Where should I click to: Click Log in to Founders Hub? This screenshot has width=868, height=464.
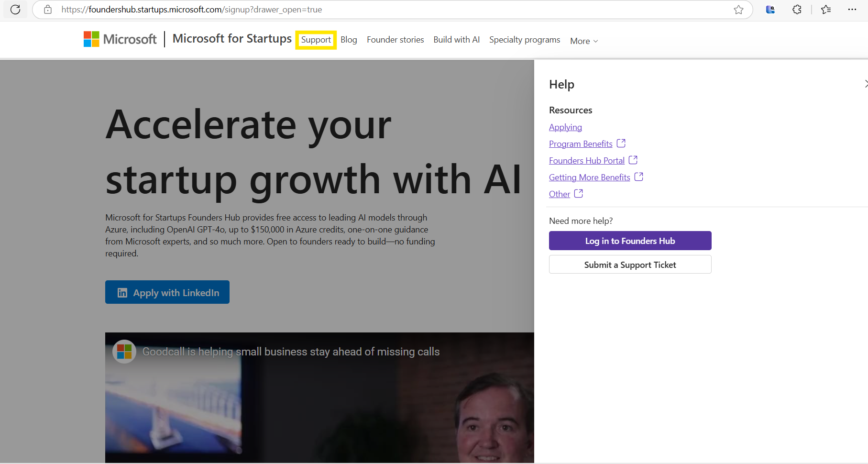pos(630,241)
